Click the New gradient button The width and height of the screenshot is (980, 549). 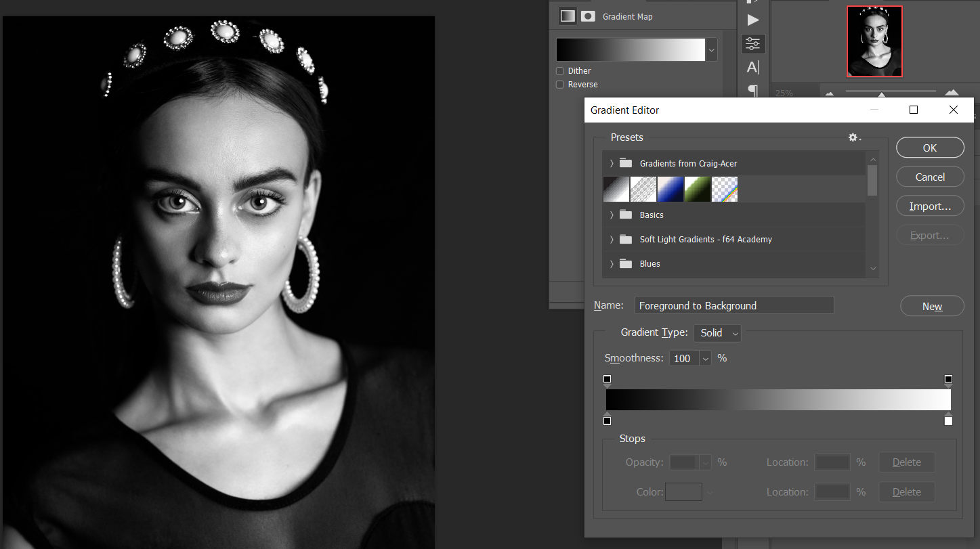(931, 307)
